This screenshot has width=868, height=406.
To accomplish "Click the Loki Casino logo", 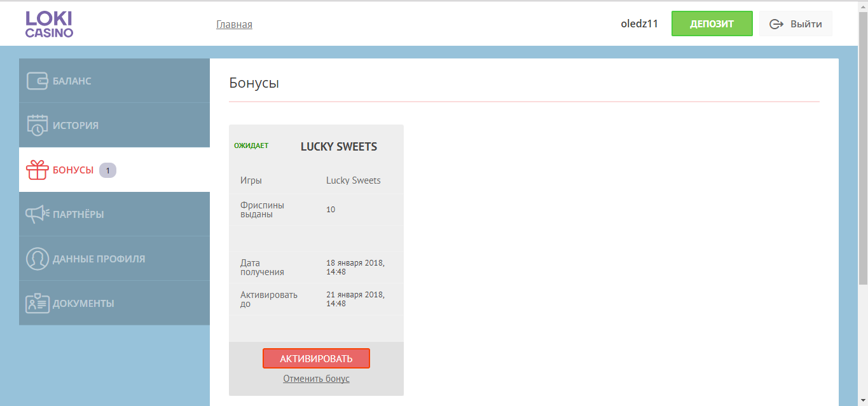I will point(49,24).
